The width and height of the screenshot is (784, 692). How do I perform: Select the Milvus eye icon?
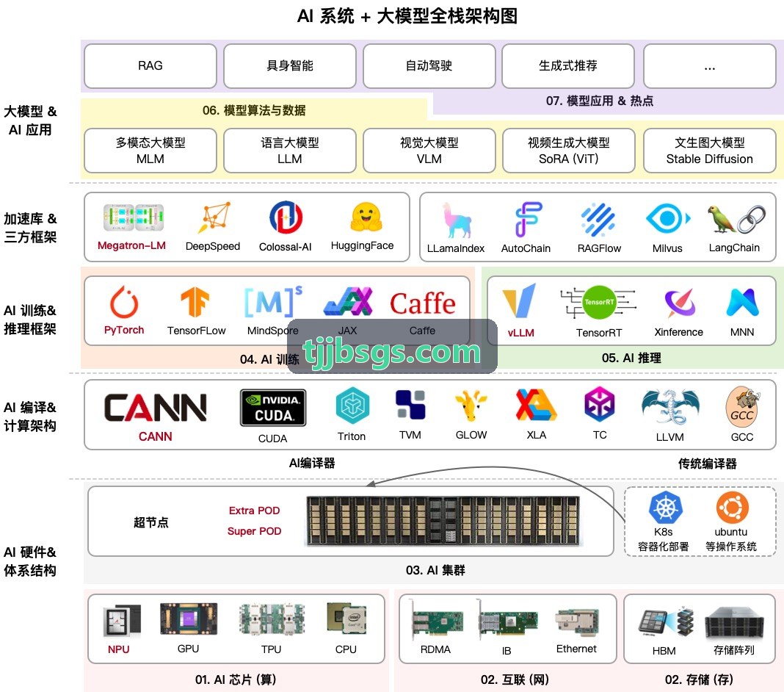pyautogui.click(x=668, y=219)
